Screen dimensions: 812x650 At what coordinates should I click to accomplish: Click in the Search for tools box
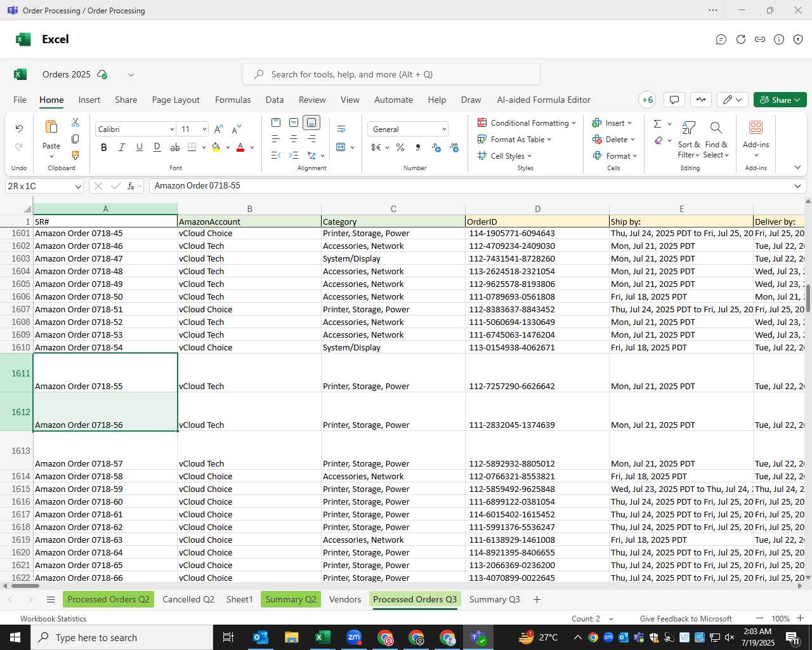(x=391, y=74)
